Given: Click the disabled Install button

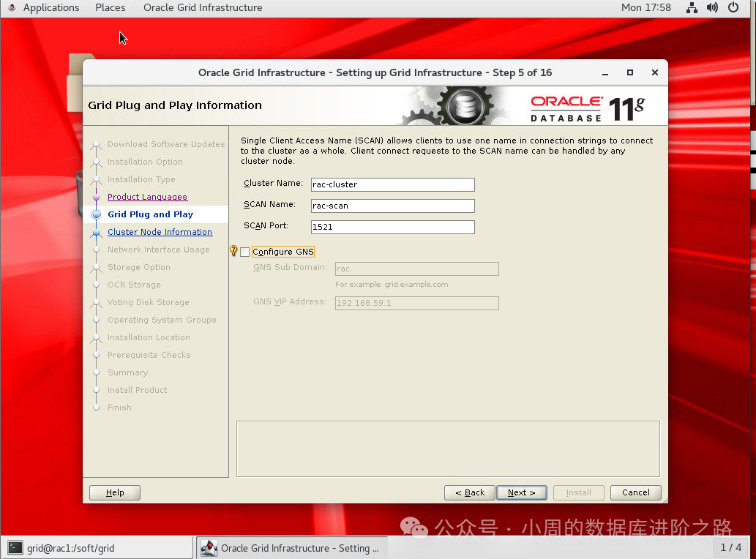Looking at the screenshot, I should pyautogui.click(x=579, y=492).
